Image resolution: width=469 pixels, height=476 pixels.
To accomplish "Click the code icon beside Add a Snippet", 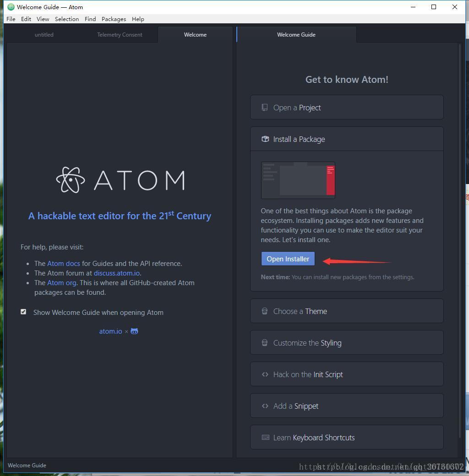I will [x=265, y=406].
